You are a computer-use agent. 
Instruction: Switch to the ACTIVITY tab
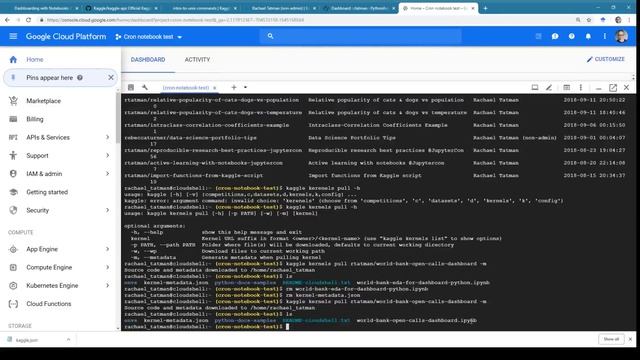197,60
